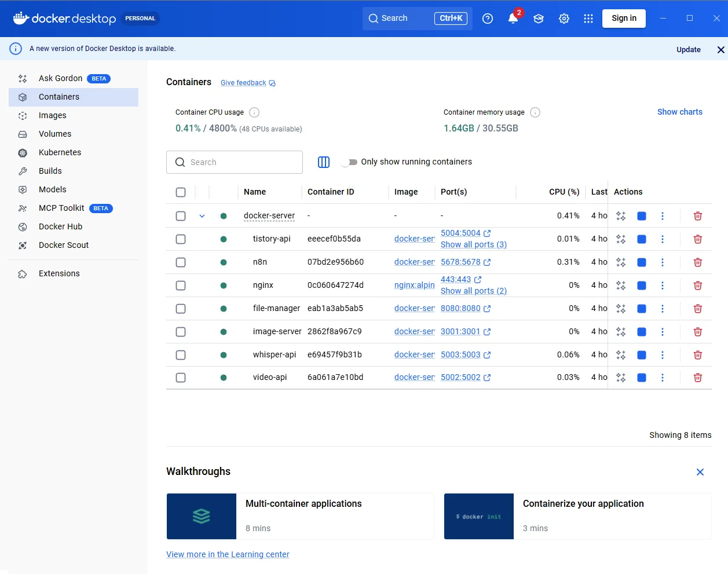Check the docker-server row checkbox

tap(181, 216)
